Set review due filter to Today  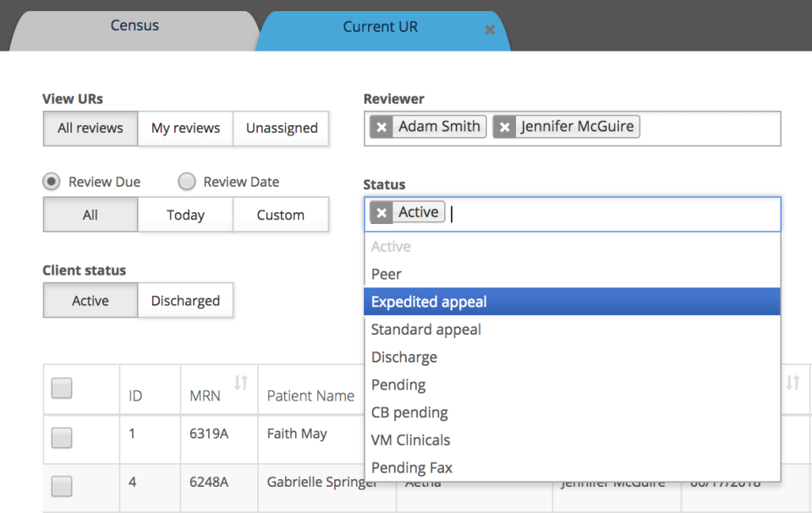point(185,216)
